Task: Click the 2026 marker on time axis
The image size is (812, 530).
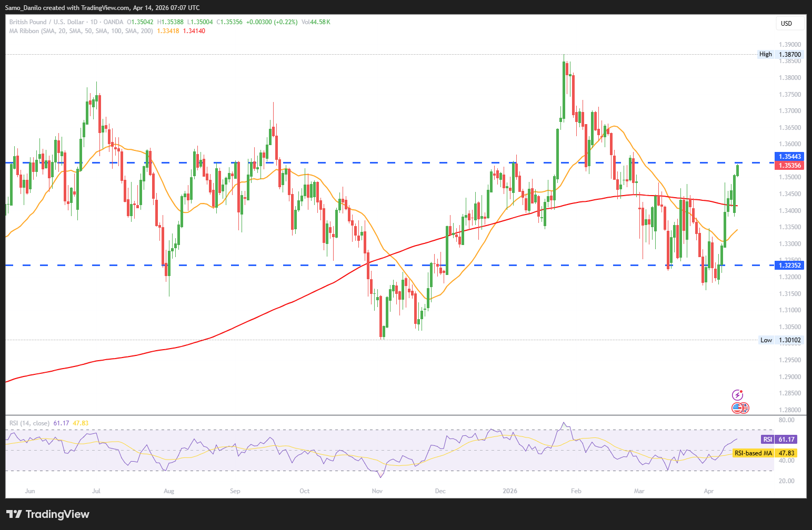Action: click(509, 491)
